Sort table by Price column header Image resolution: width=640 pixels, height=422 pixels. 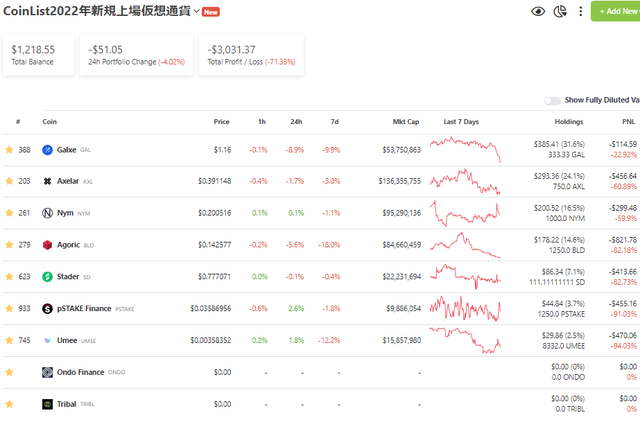click(222, 122)
